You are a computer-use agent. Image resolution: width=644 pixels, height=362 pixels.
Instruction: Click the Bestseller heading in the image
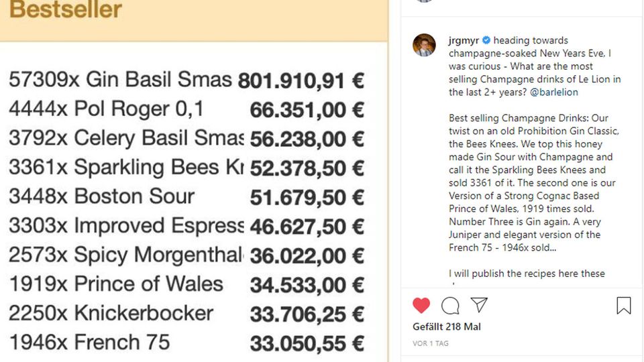coord(66,10)
